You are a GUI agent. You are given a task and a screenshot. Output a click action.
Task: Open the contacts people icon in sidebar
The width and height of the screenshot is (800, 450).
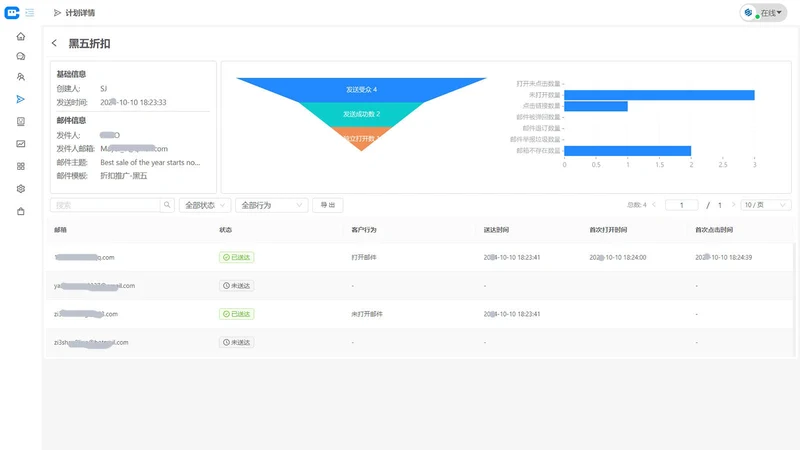(21, 77)
